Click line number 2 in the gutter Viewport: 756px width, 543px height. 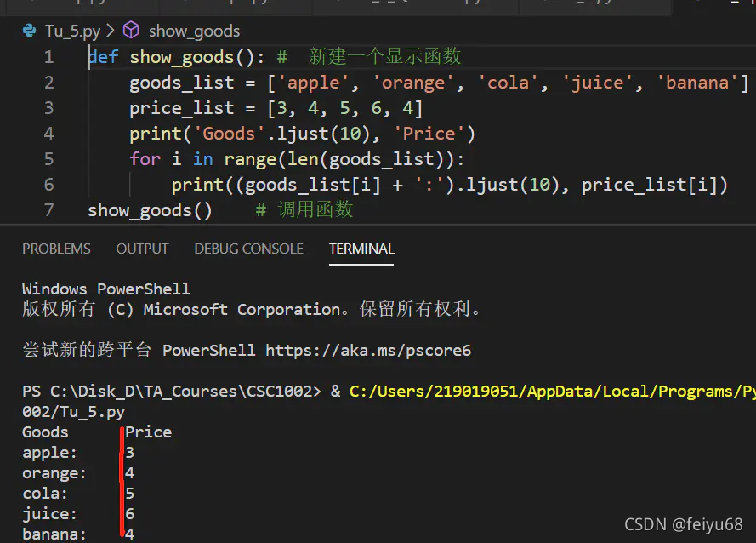pyautogui.click(x=49, y=83)
